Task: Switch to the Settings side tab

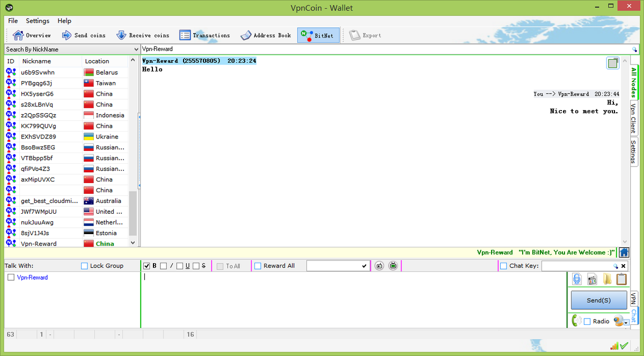Action: (x=634, y=152)
